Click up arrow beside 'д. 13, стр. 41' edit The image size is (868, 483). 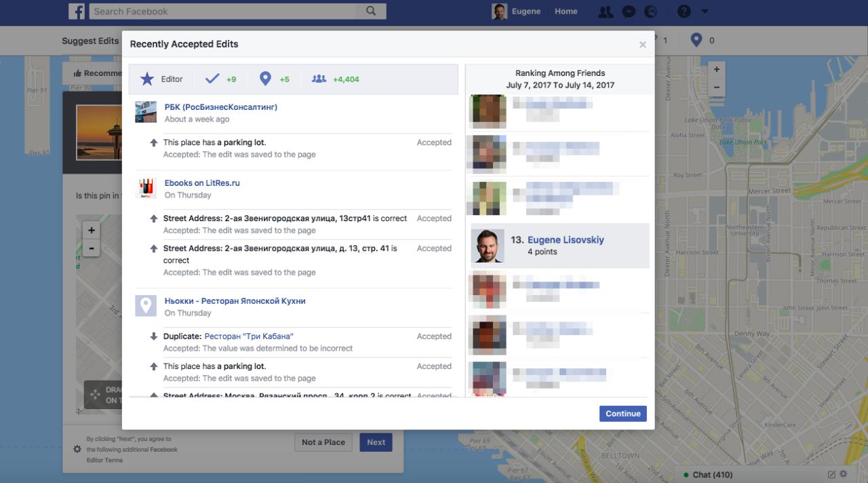pyautogui.click(x=154, y=249)
